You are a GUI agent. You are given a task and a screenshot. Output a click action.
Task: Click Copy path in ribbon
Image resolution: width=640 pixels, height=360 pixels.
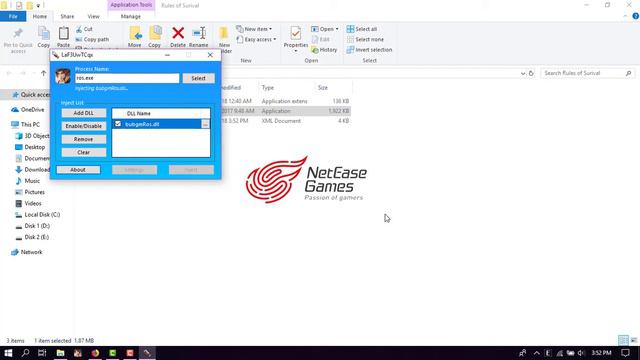(92, 40)
